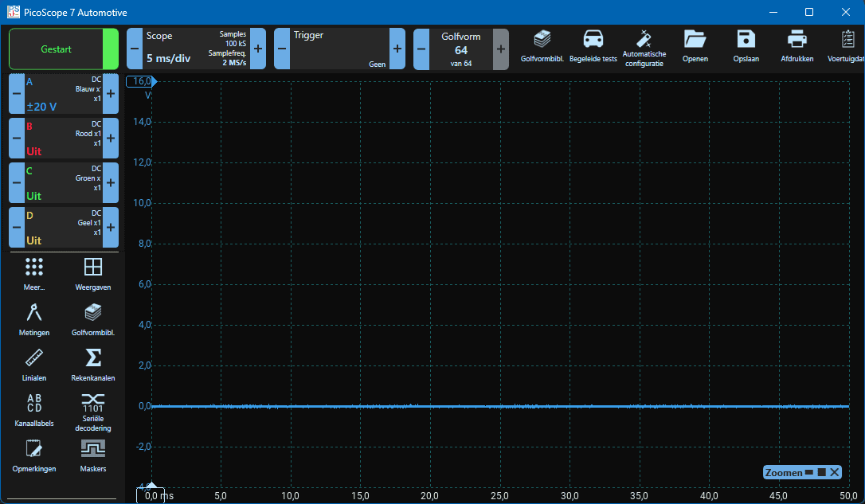The height and width of the screenshot is (504, 865).
Task: Save the capture with Opslaan
Action: [x=746, y=46]
